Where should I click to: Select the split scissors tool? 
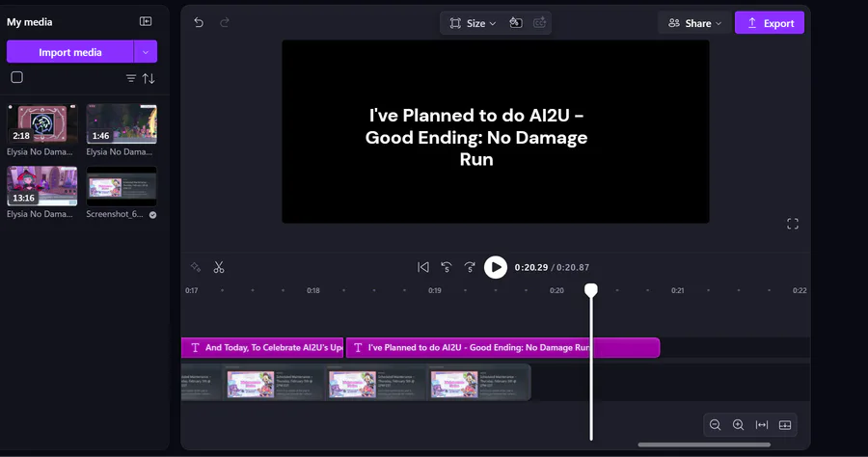tap(219, 267)
